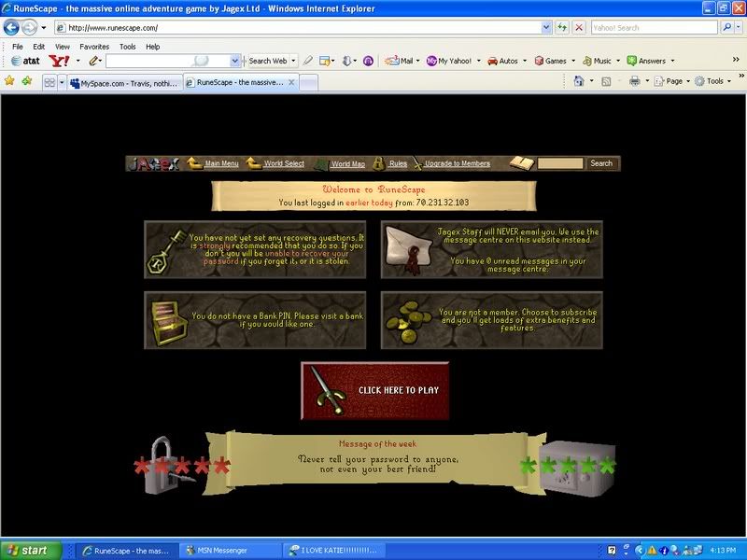The height and width of the screenshot is (560, 747).
Task: Click the Refresh page icon
Action: (562, 28)
